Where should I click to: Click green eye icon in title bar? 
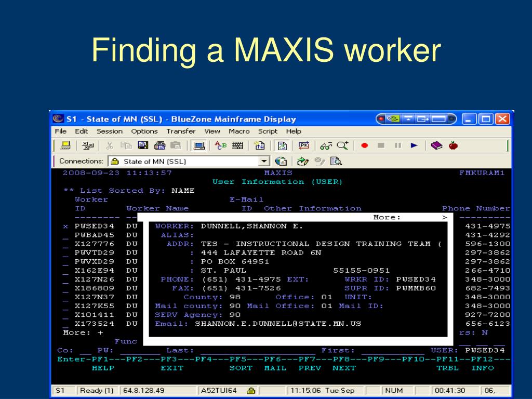coord(393,119)
